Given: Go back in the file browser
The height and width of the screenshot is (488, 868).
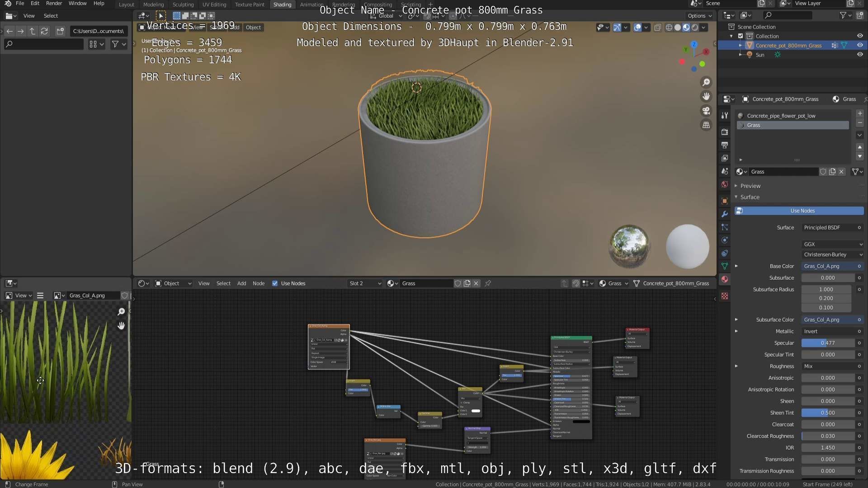Looking at the screenshot, I should (9, 31).
